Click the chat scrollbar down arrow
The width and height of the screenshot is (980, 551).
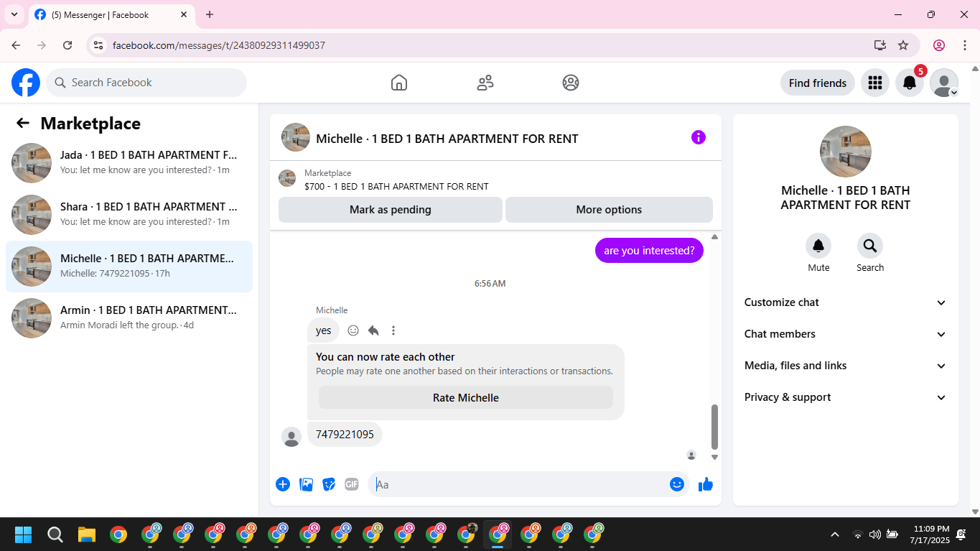[x=714, y=457]
